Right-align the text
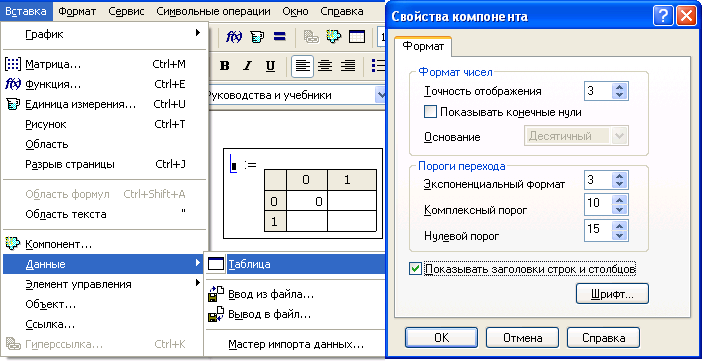Viewport: 705px width, 362px height. point(348,66)
